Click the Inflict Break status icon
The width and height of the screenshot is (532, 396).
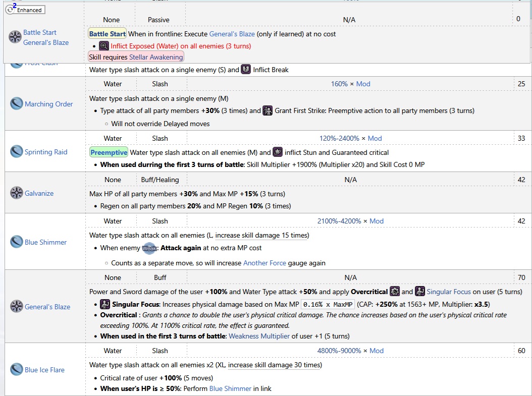coord(246,70)
